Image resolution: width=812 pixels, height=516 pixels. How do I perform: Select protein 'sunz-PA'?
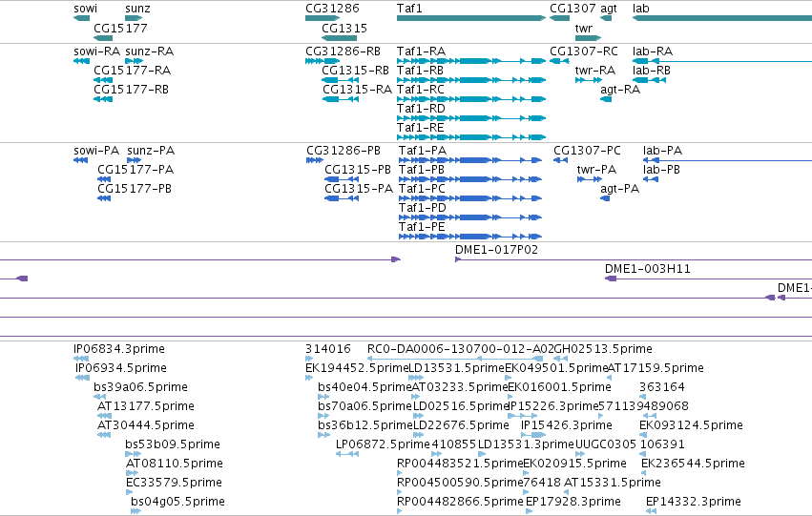(151, 151)
